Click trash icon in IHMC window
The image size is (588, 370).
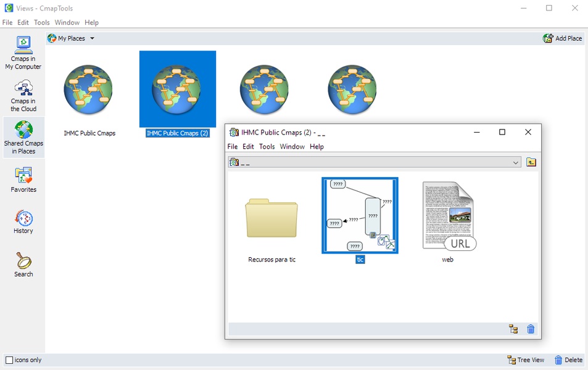click(x=531, y=329)
